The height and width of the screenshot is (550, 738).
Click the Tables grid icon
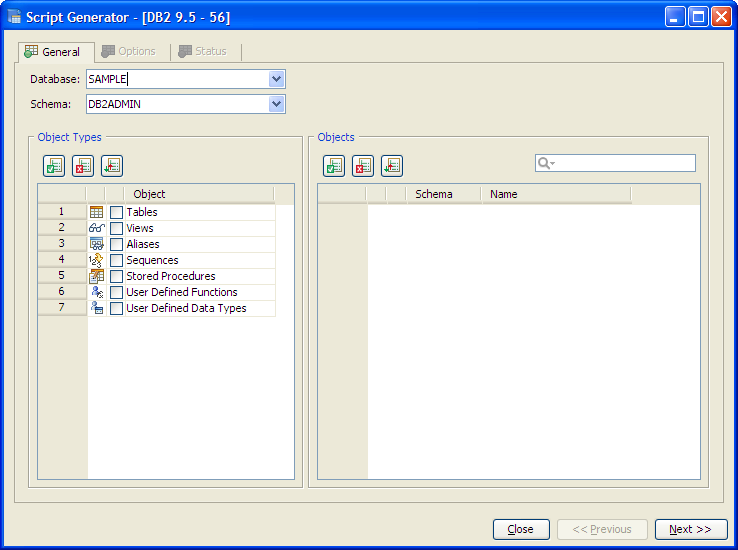[96, 212]
